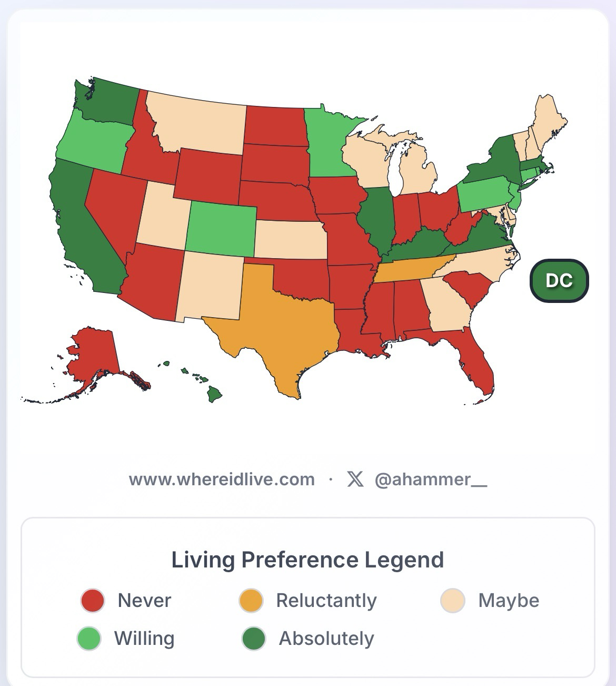Viewport: 616px width, 686px height.
Task: Select the dark green Absolutely swatch
Action: (x=253, y=639)
